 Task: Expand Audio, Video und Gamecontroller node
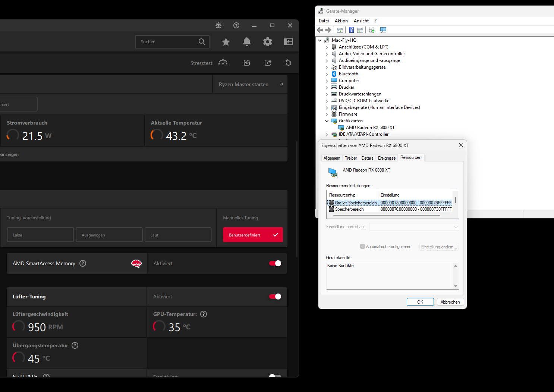tap(327, 54)
